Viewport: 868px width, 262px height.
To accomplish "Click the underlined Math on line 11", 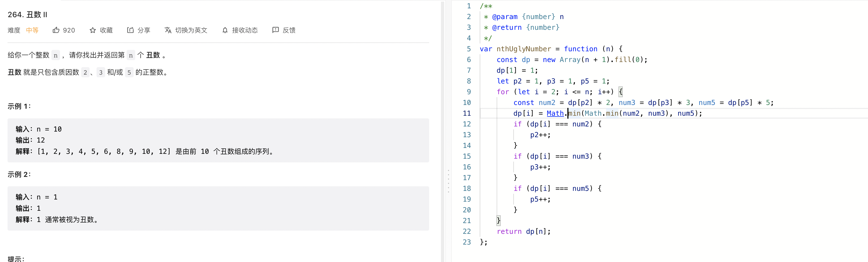I will tap(555, 113).
